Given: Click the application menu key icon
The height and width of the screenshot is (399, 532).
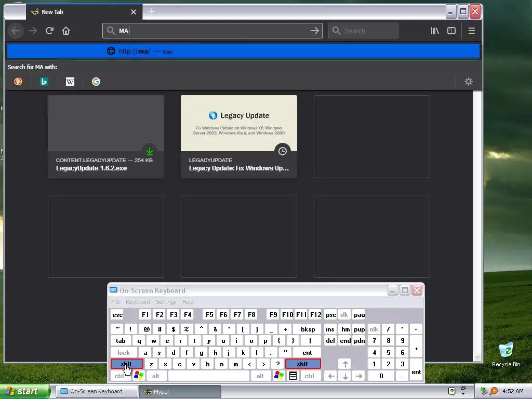Looking at the screenshot, I should pos(293,376).
